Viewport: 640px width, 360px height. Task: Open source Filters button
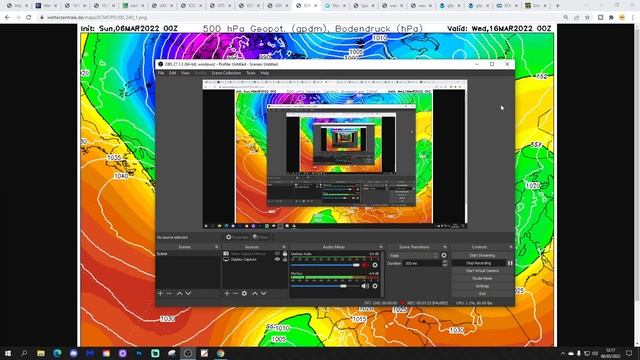click(261, 237)
